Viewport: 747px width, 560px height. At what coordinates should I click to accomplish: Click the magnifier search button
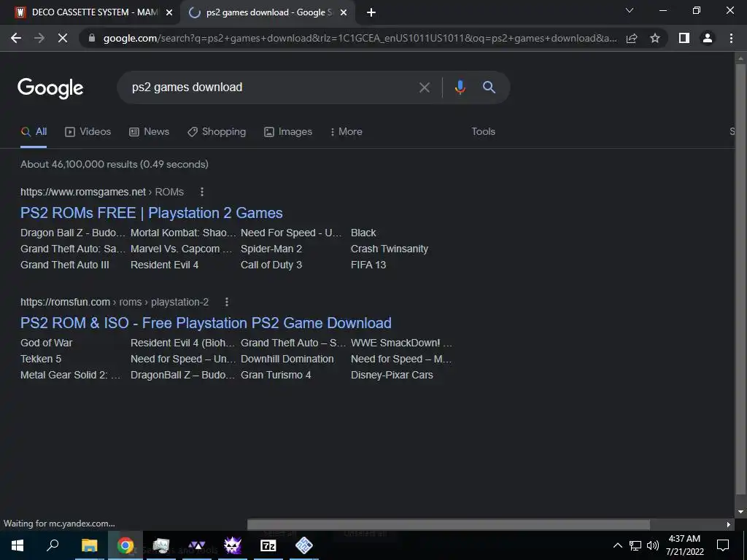point(489,87)
